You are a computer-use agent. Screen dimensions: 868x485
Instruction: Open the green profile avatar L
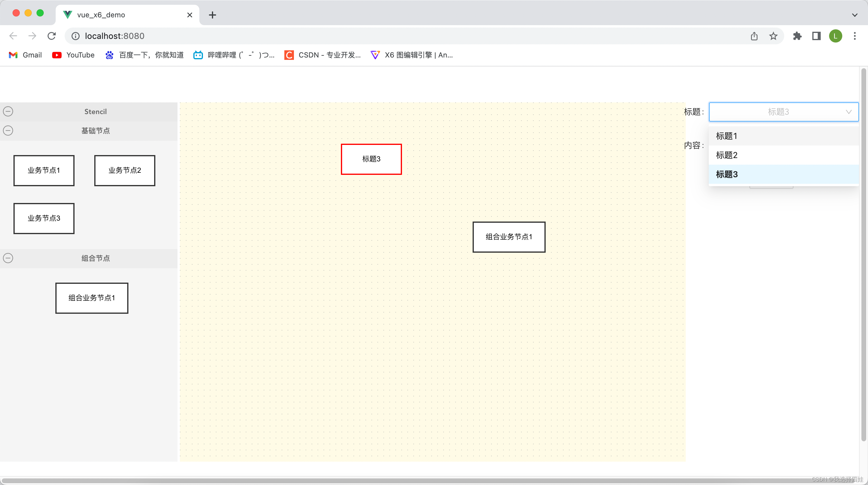pos(835,36)
